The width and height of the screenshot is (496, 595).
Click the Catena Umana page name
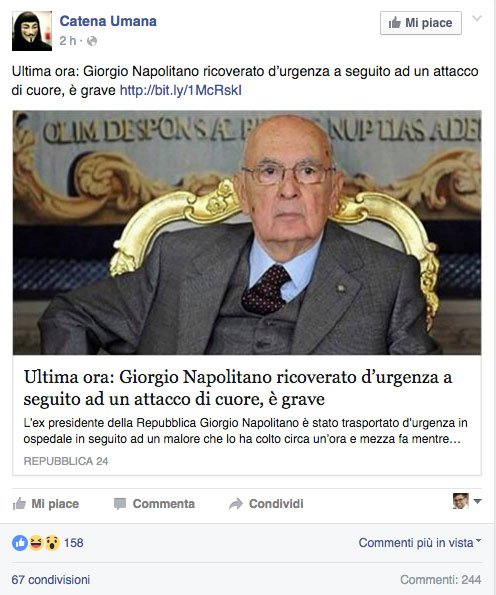108,21
